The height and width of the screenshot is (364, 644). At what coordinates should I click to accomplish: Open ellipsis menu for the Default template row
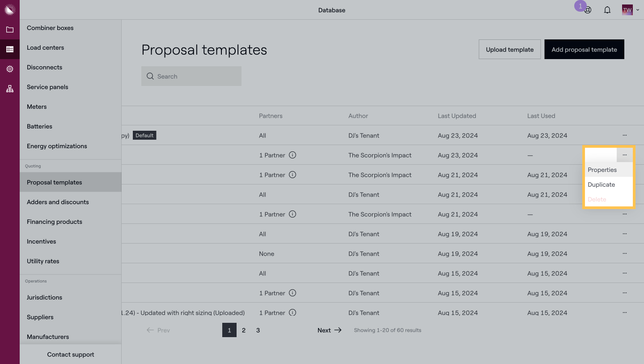tap(624, 135)
